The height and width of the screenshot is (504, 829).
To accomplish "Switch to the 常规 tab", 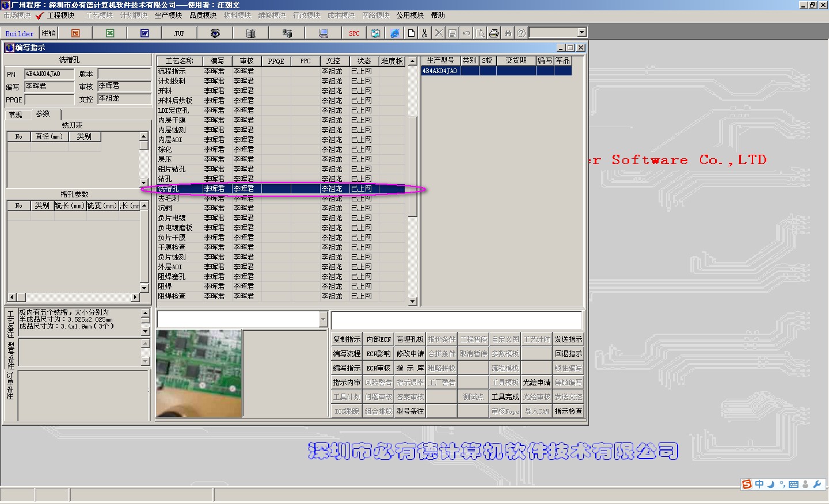I will pos(16,115).
